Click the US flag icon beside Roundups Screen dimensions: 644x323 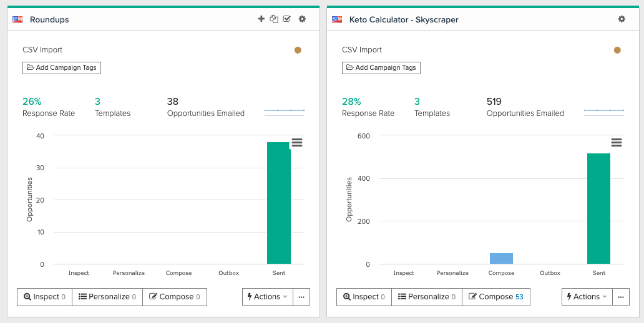coord(17,19)
